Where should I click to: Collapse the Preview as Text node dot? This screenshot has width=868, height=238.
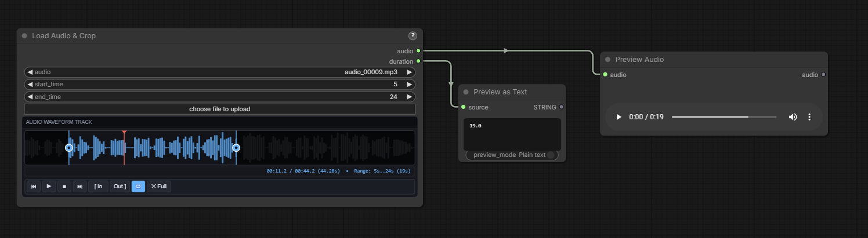pos(466,92)
